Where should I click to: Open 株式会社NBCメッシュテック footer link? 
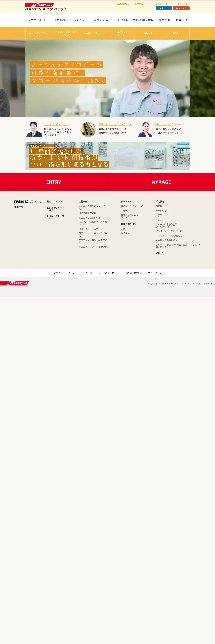[93, 247]
